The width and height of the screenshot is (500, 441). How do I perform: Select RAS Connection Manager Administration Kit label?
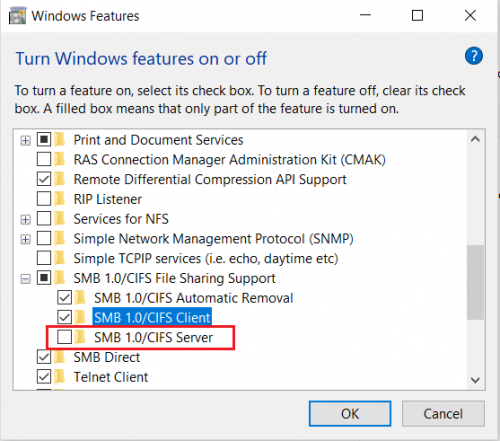[230, 160]
